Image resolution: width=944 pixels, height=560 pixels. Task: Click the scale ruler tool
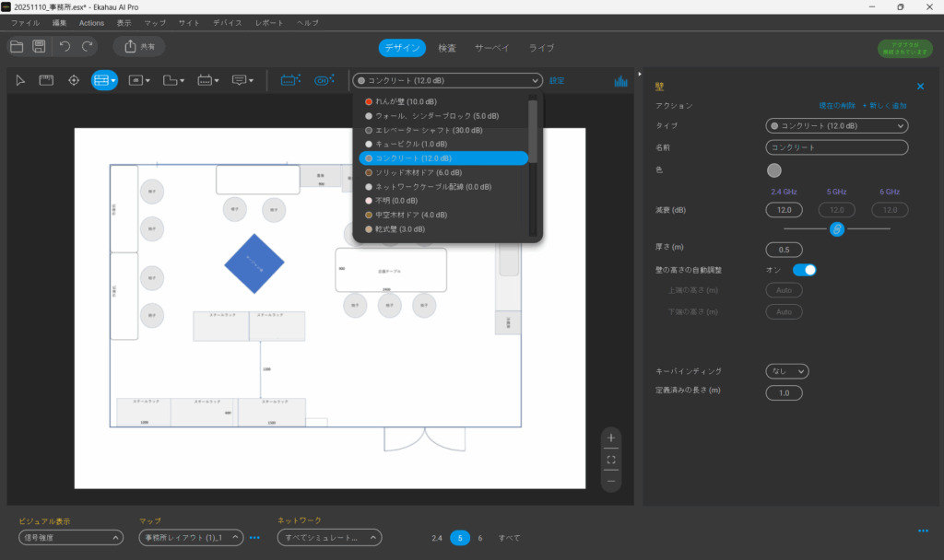[46, 81]
